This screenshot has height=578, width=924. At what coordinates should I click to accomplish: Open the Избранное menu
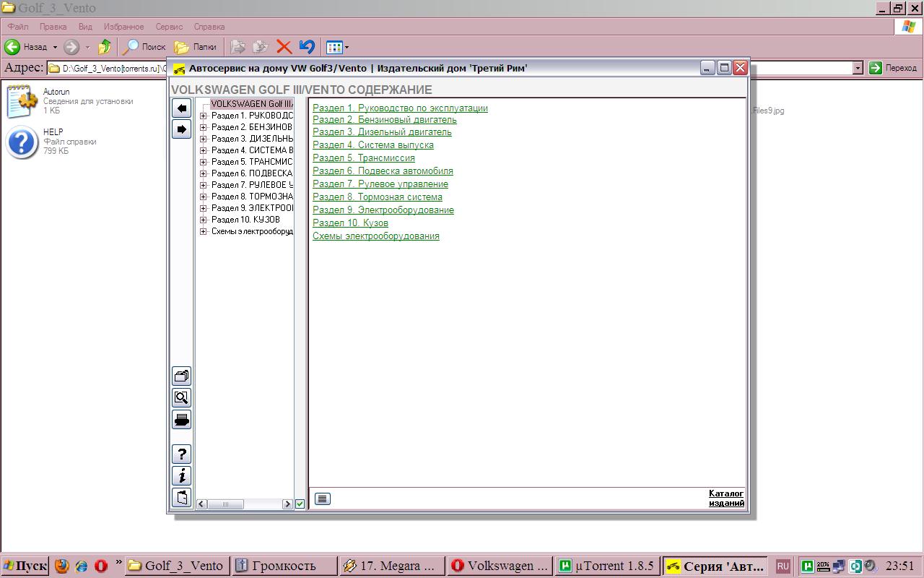[123, 27]
